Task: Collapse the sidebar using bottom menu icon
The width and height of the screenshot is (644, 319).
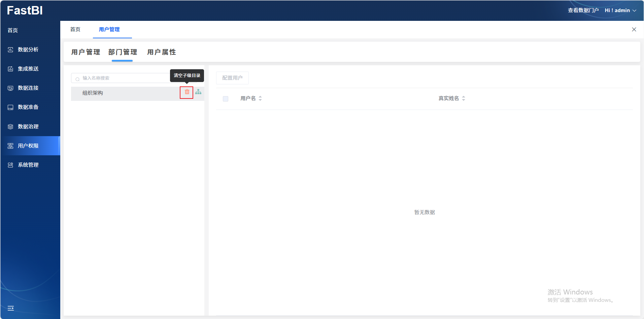Action: [11, 308]
